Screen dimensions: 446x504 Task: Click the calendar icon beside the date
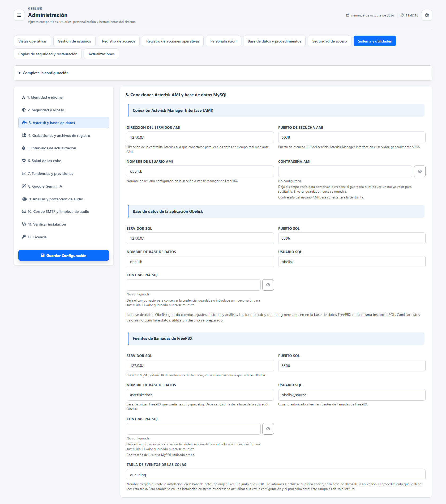point(348,15)
